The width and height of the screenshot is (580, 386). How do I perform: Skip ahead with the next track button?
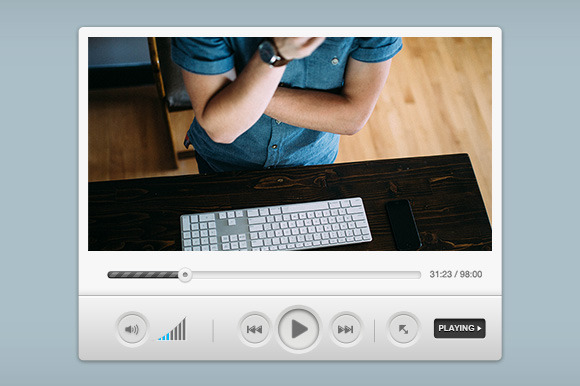coord(345,329)
